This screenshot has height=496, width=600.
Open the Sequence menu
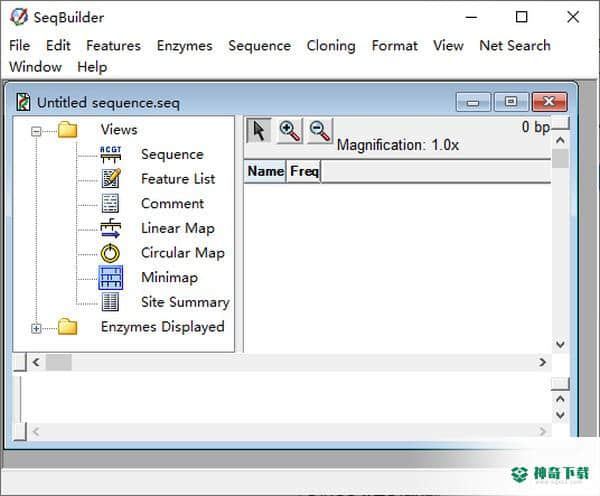coord(259,46)
